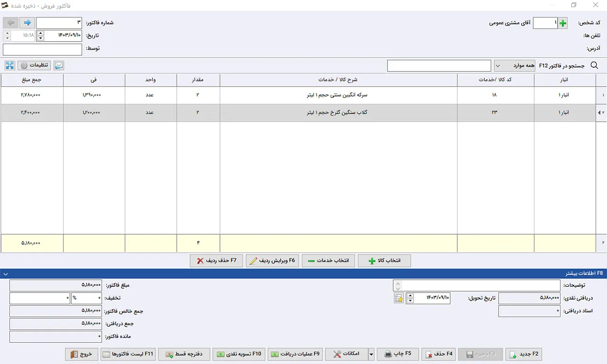Screen dimensions: 607x364
Task: Click the شرح کالا / خدمات column header
Action: (x=339, y=80)
